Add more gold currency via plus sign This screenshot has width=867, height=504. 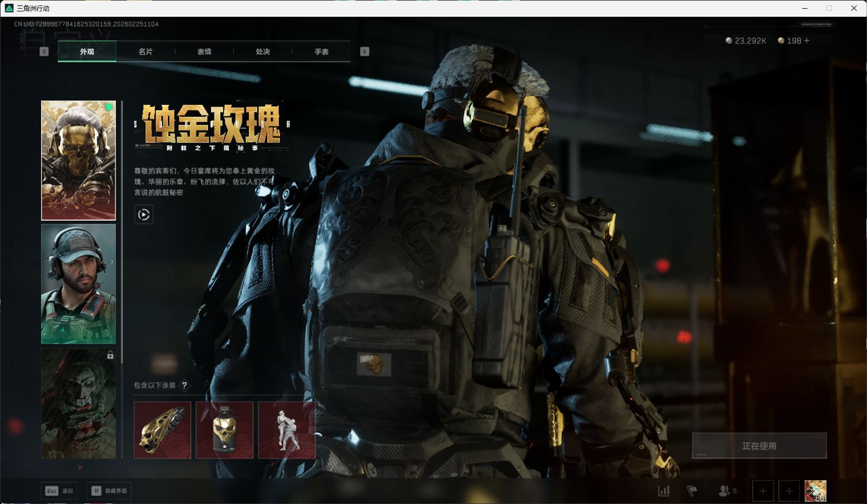pyautogui.click(x=807, y=40)
